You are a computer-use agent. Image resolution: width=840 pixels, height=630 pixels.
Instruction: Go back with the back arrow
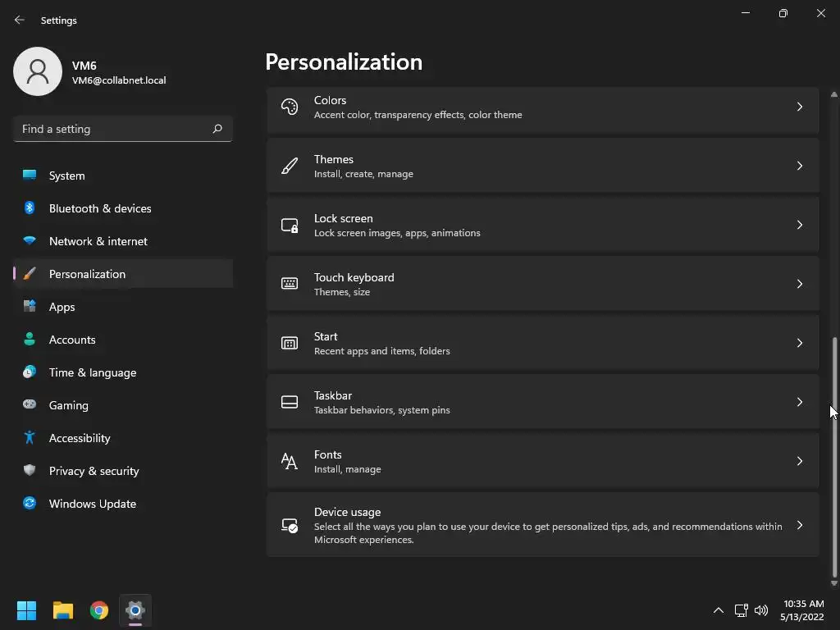(20, 20)
